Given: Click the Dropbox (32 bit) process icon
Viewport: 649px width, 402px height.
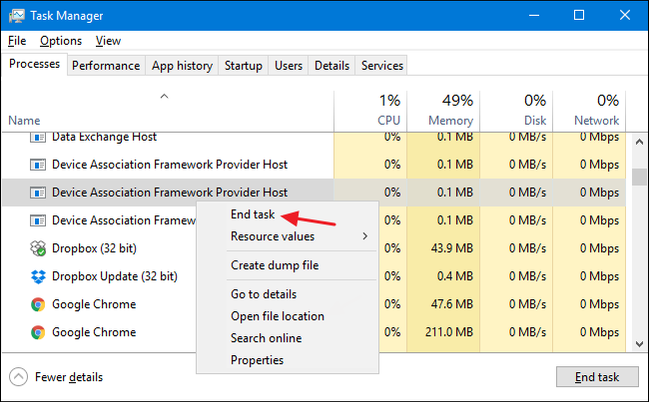Looking at the screenshot, I should click(x=38, y=248).
